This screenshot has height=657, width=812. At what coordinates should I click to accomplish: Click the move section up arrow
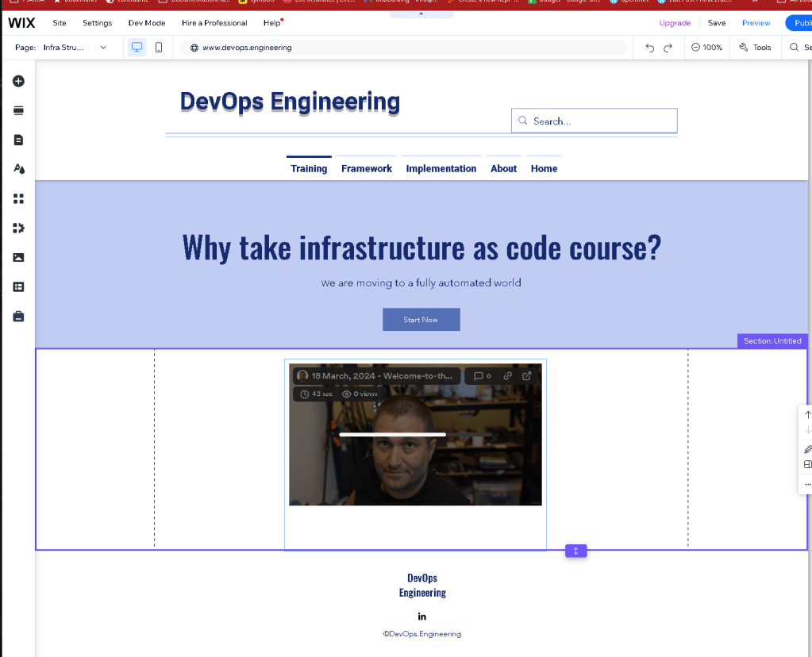click(x=807, y=415)
